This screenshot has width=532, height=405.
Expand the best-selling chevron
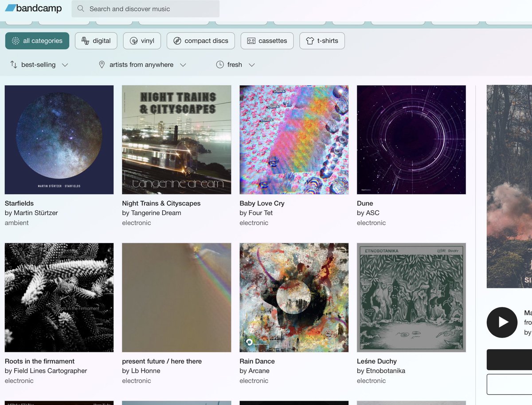[x=65, y=65]
